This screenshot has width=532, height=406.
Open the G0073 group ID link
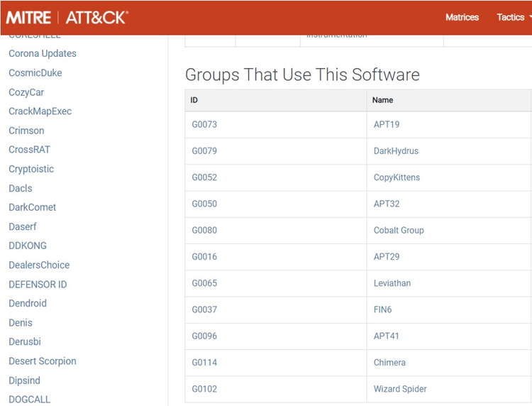click(204, 125)
